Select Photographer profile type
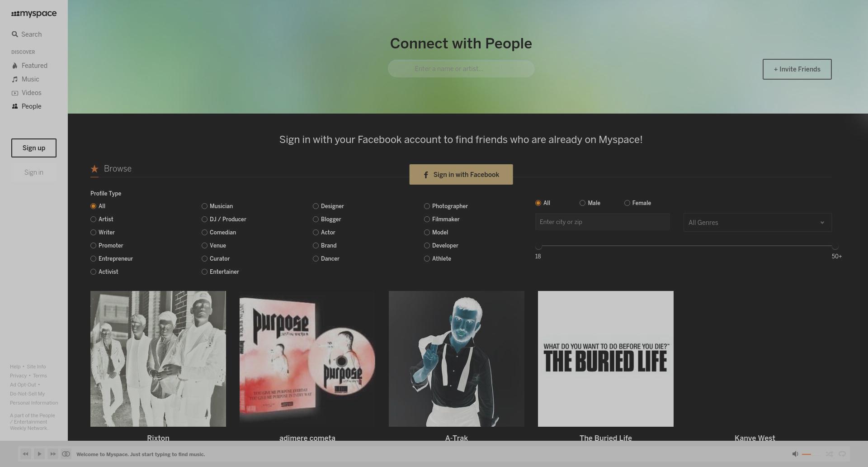This screenshot has width=868, height=467. [427, 206]
